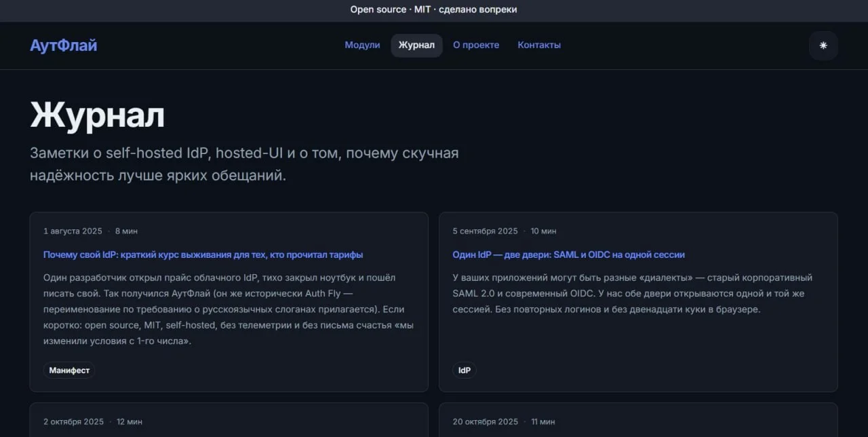Click the '11 мин' reading time
The image size is (868, 437).
click(x=543, y=422)
